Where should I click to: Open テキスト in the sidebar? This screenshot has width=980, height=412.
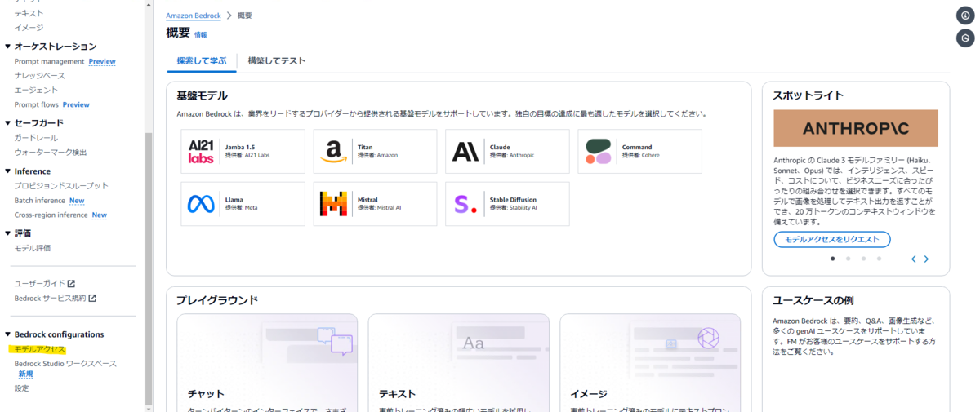point(29,13)
